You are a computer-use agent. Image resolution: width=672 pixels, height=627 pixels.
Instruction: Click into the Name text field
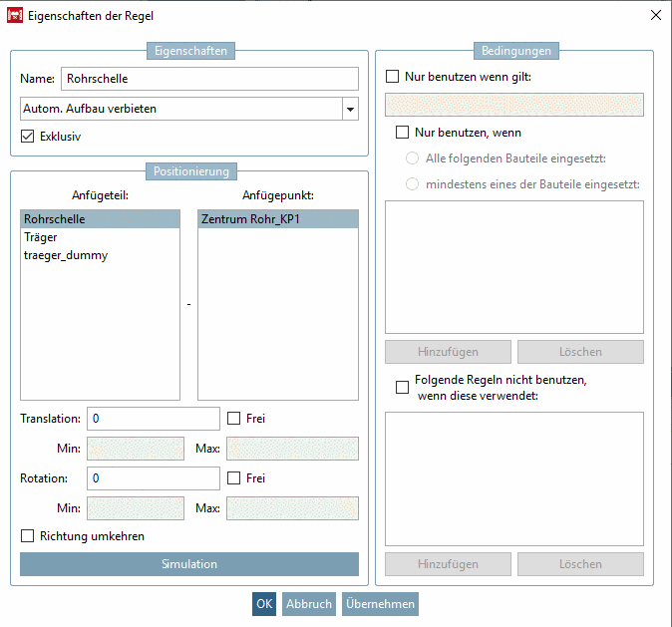[x=209, y=79]
